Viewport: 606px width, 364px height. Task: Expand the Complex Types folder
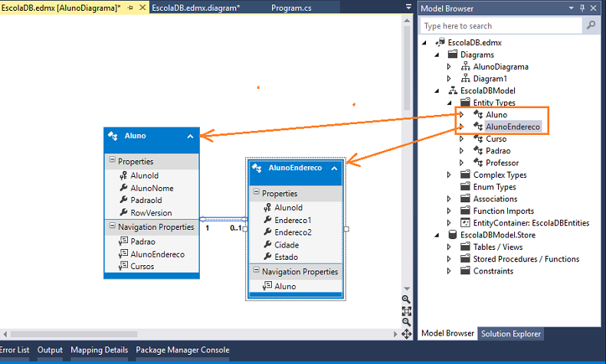(x=449, y=175)
